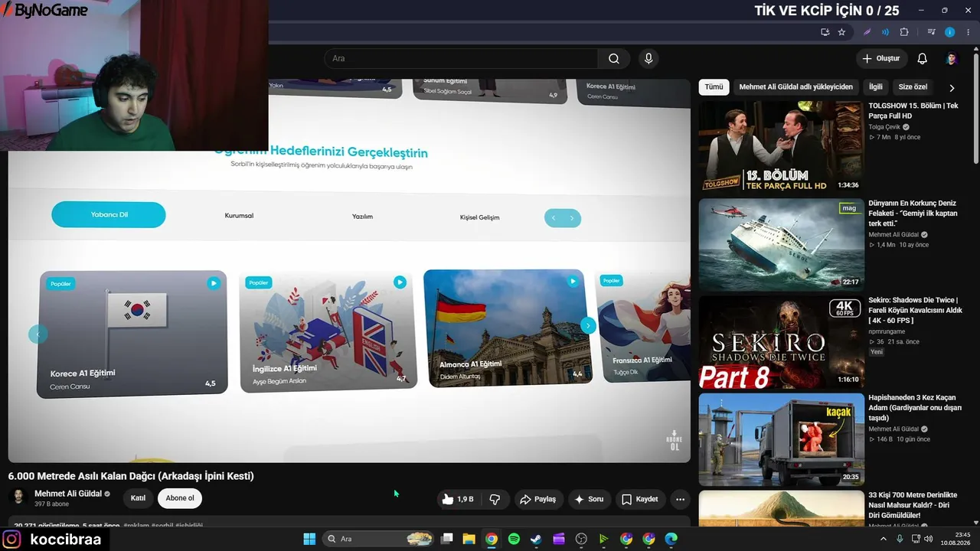Select the 'Mehmet Ali Güldal adlı yükleyiciden' chip

tap(795, 87)
